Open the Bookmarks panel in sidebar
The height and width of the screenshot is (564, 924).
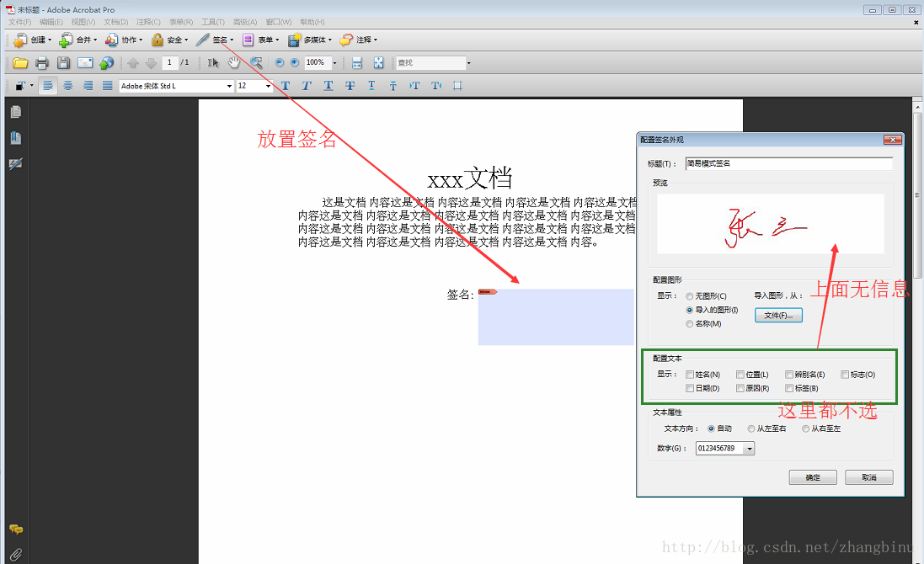pos(16,138)
